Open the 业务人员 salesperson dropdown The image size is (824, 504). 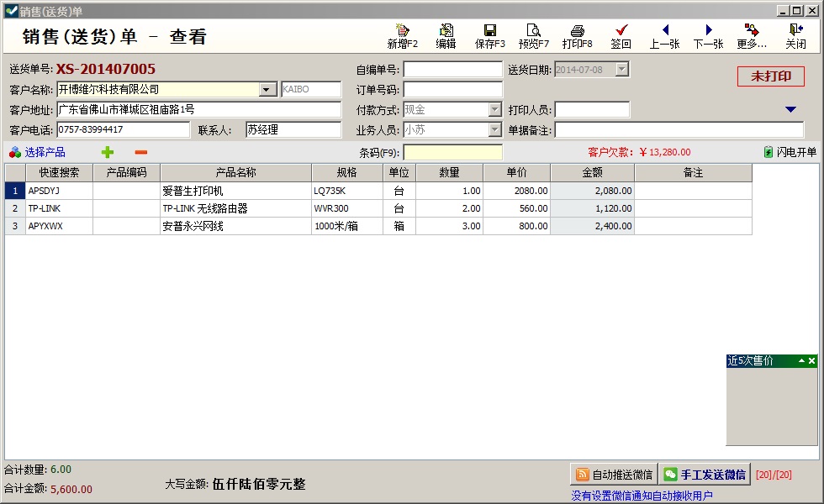[494, 130]
